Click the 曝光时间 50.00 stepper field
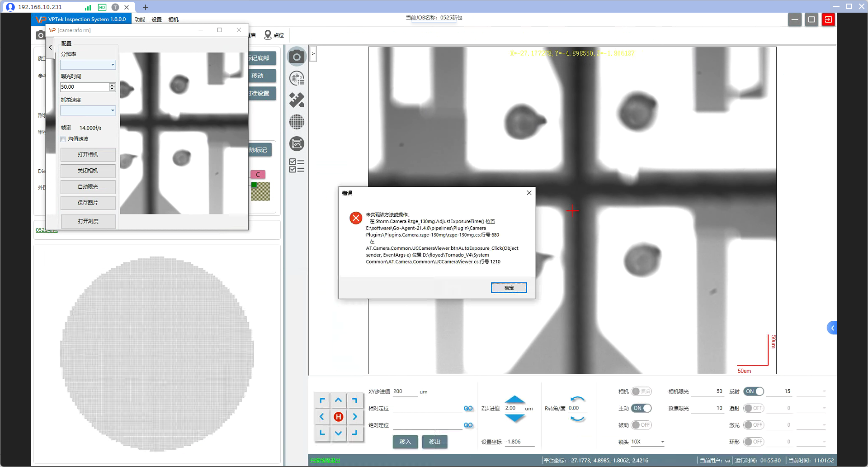Screen dimensions: 868x467 tap(88, 87)
